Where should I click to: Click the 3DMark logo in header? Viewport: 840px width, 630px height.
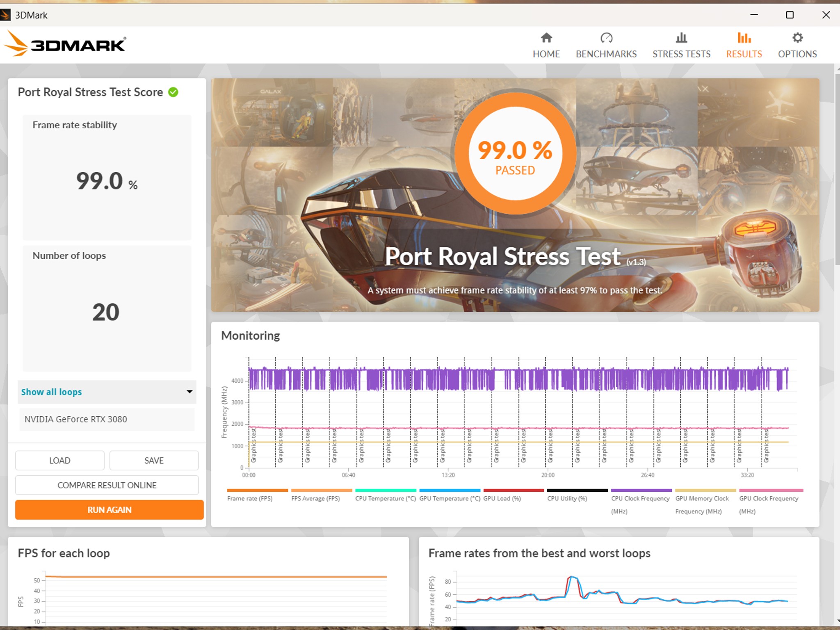[x=66, y=43]
